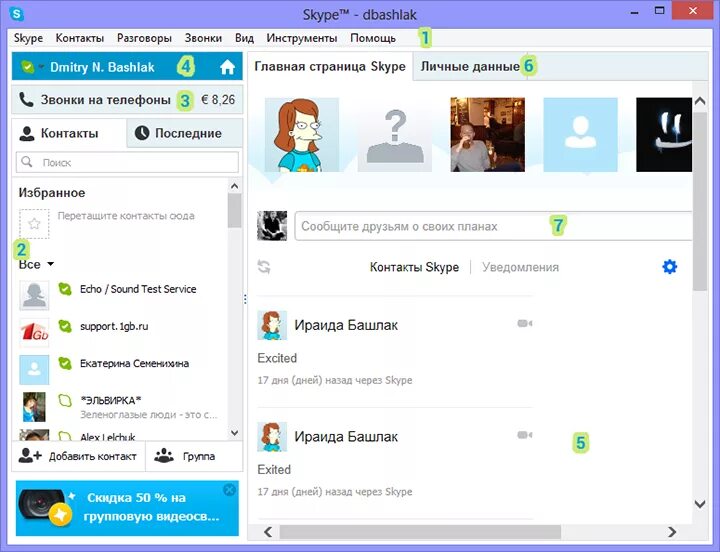720x552 pixels.
Task: Select contact Екатерина Семенихина
Action: (119, 369)
